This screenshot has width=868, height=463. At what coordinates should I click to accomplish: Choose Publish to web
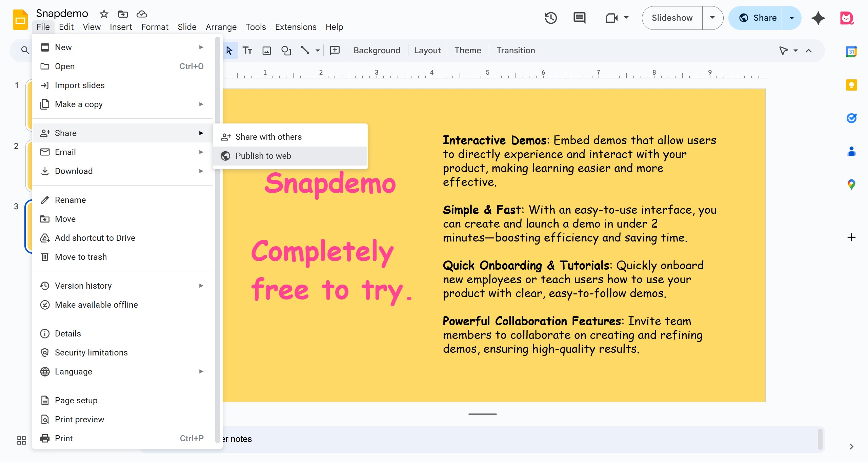point(290,156)
